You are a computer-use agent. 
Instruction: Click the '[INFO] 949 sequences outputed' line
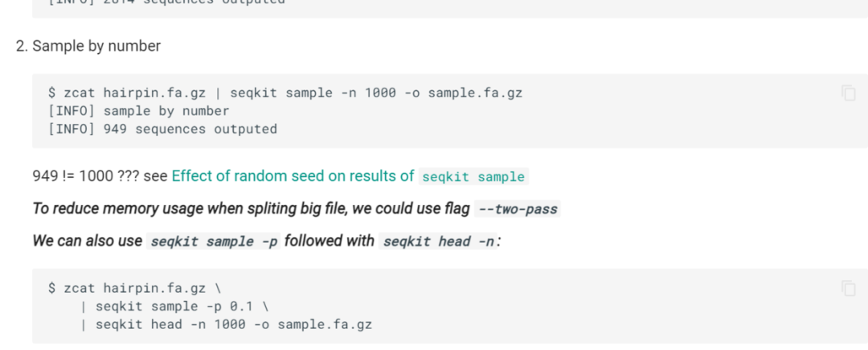[162, 129]
